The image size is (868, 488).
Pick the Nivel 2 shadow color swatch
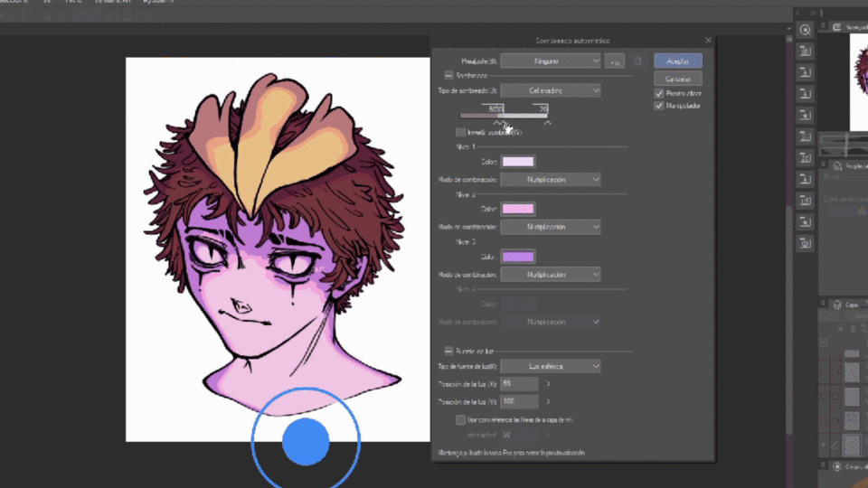[518, 209]
